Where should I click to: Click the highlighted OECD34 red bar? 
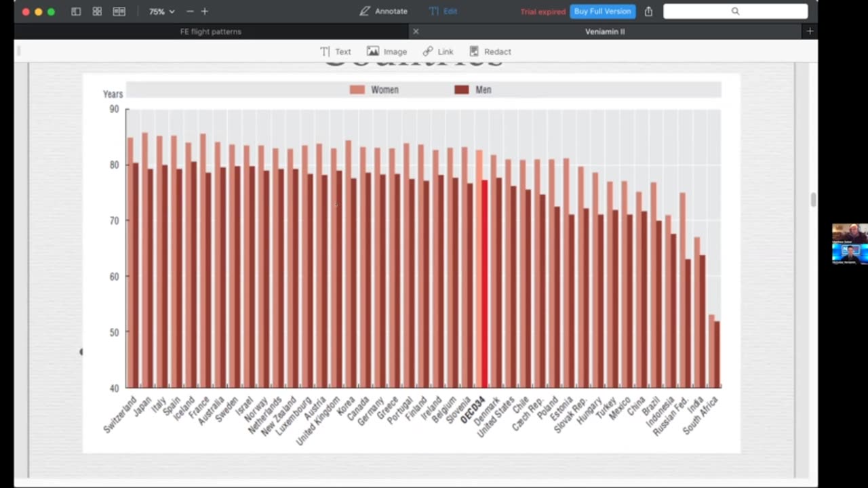tap(484, 283)
